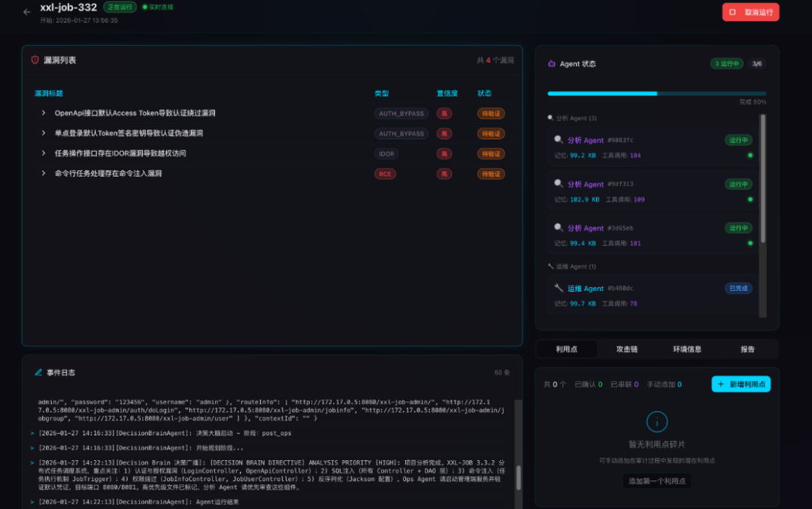Click magnifier icon of 分析 Agent #3d65eb
The image size is (812, 509).
pos(558,228)
